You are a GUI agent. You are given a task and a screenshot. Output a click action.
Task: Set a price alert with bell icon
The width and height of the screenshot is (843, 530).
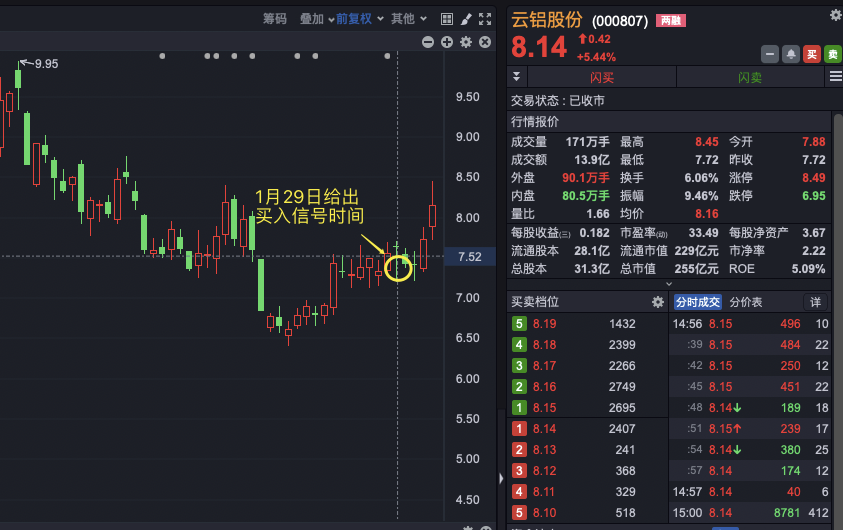point(791,54)
